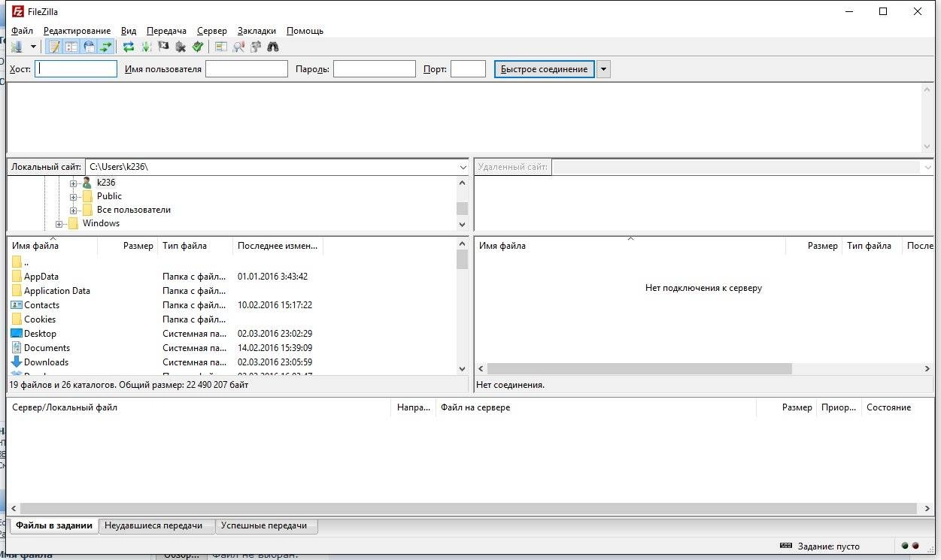Click the Быстрое соединение button
Image resolution: width=941 pixels, height=560 pixels.
click(544, 69)
